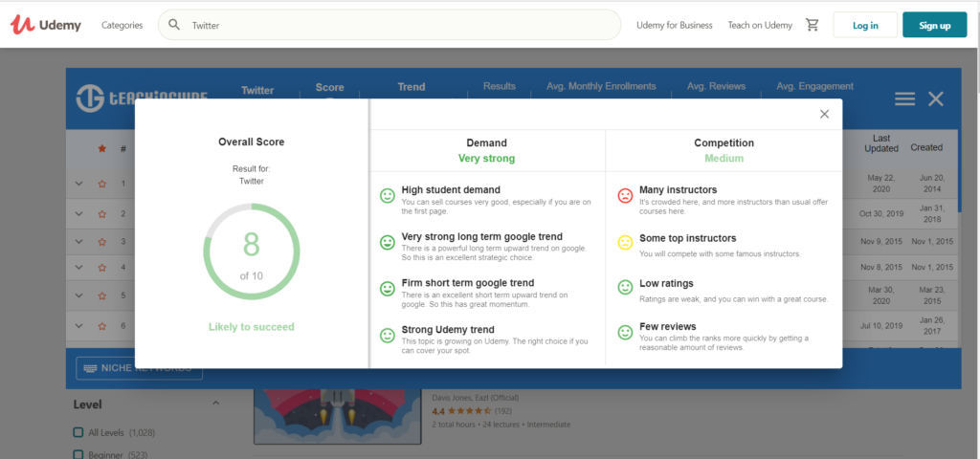Expand row 3 details
This screenshot has width=980, height=459.
[78, 241]
